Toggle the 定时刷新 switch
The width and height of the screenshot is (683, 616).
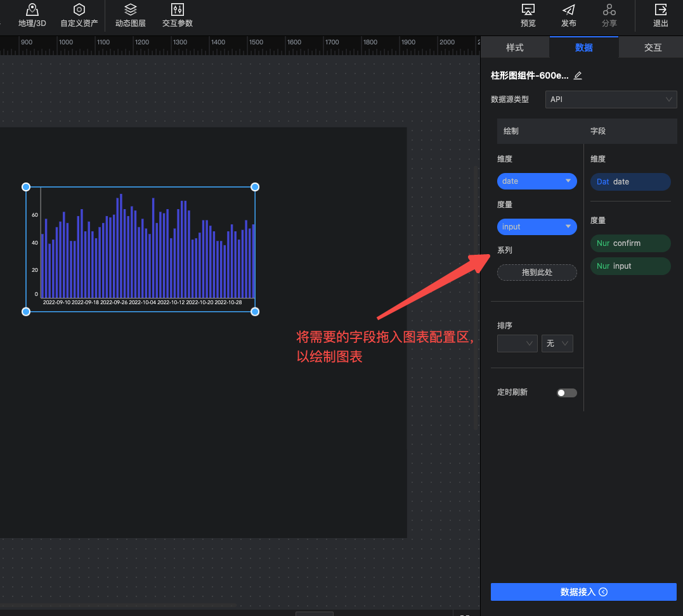coord(567,393)
